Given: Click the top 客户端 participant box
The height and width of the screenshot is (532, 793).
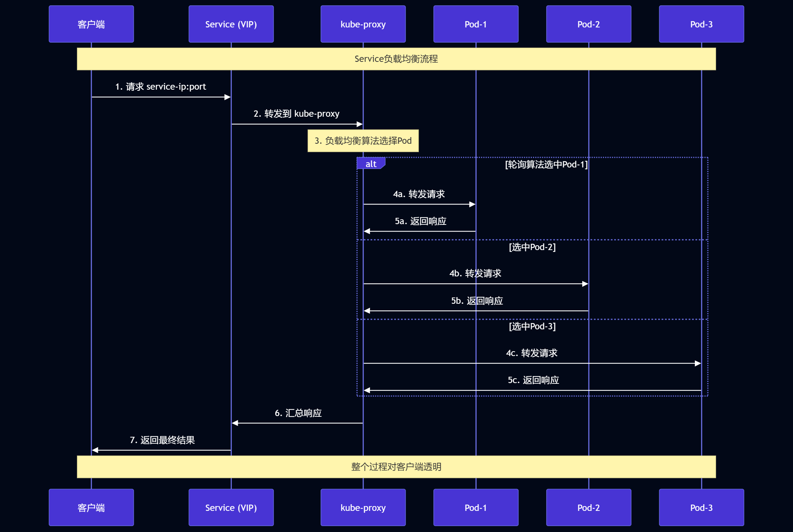Looking at the screenshot, I should tap(91, 24).
